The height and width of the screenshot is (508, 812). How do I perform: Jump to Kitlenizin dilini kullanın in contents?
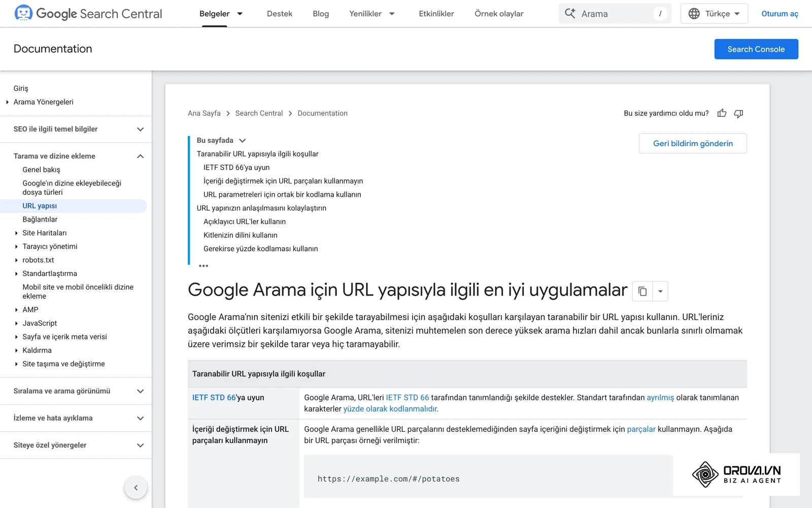241,235
